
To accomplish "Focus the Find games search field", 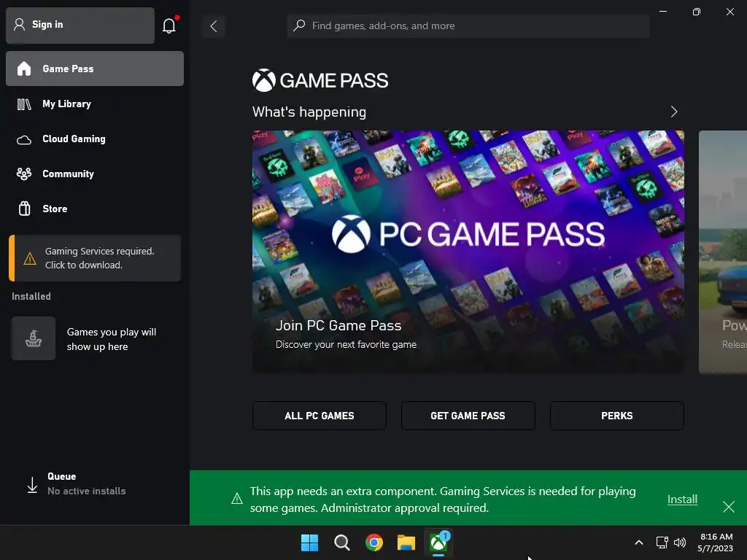I will pyautogui.click(x=468, y=26).
